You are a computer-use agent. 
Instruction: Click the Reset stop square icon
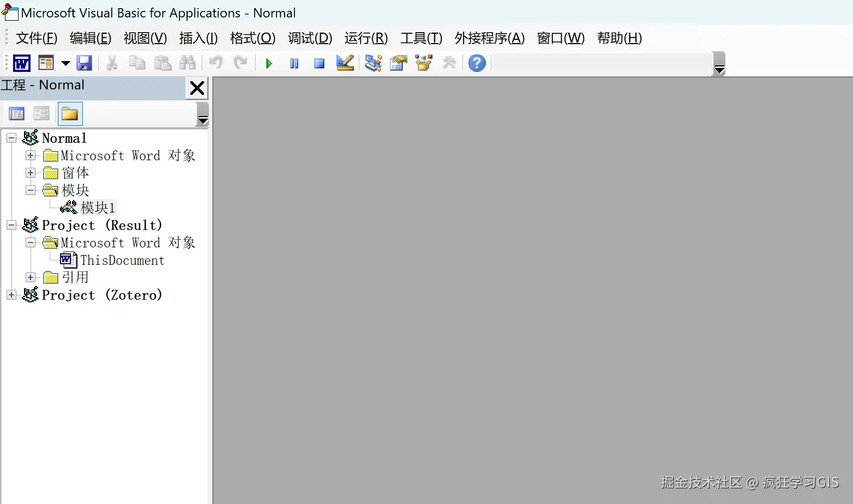(320, 64)
